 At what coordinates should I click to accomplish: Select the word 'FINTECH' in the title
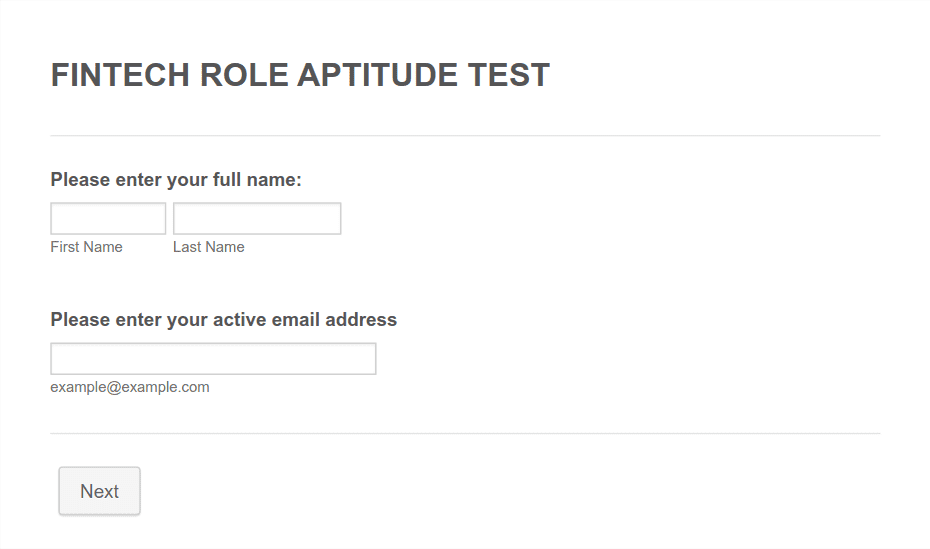[120, 75]
